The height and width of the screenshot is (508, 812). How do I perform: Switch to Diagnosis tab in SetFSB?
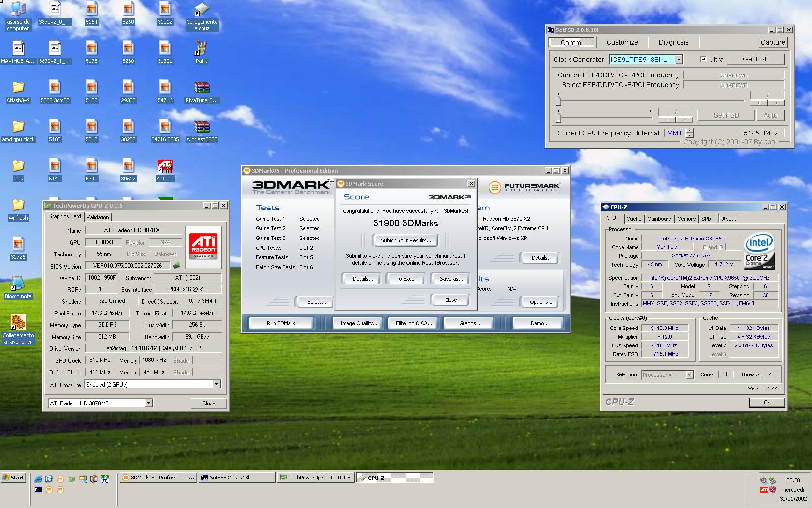point(673,42)
